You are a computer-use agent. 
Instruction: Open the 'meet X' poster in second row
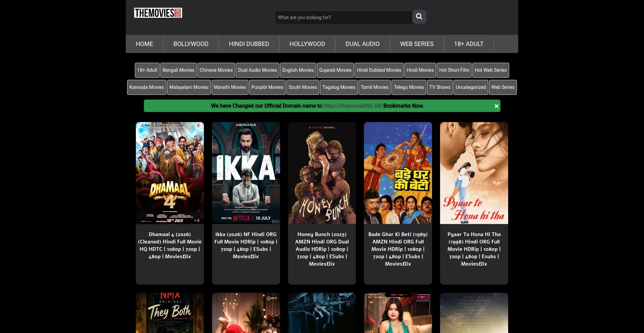click(246, 313)
